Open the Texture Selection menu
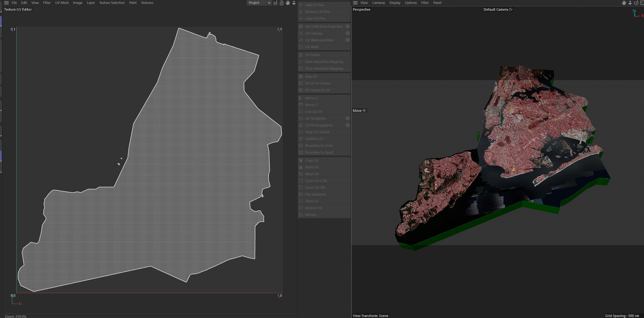The width and height of the screenshot is (644, 318). (112, 3)
